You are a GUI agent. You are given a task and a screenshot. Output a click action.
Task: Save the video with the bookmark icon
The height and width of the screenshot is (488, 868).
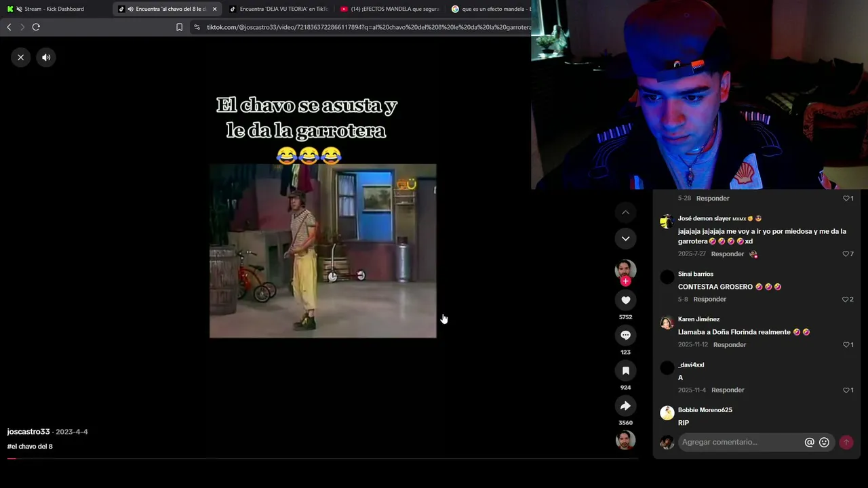[x=625, y=371]
